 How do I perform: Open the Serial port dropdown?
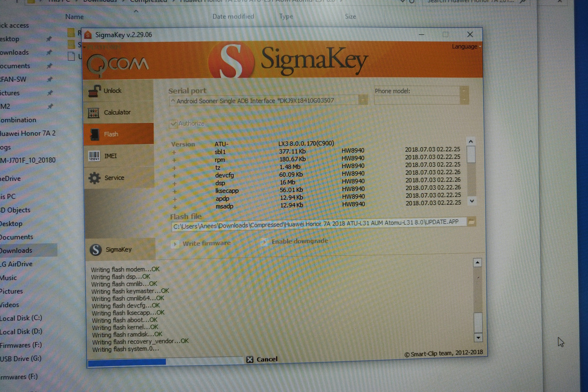[x=363, y=100]
